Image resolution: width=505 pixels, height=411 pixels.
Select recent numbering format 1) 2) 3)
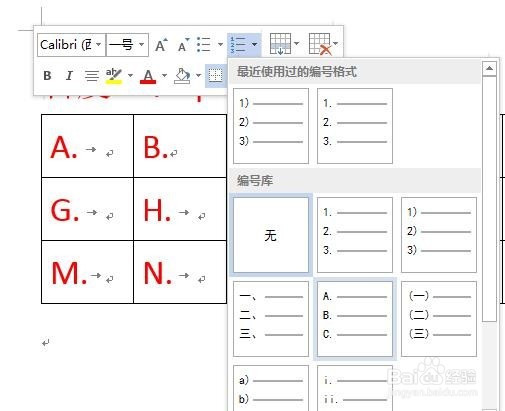pyautogui.click(x=271, y=126)
